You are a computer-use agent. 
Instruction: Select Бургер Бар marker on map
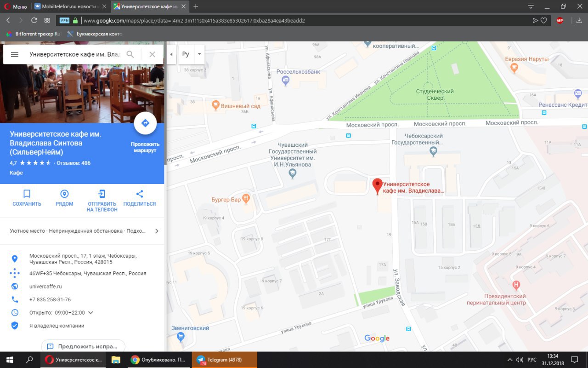click(x=246, y=199)
